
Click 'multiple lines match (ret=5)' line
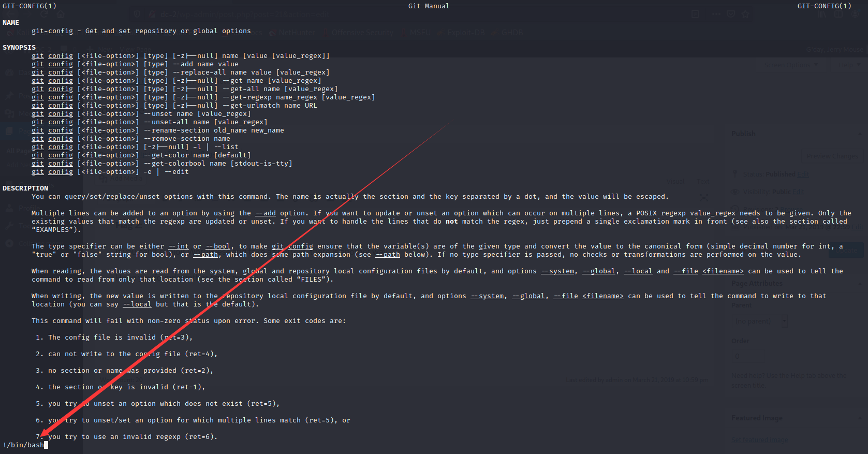click(x=193, y=420)
